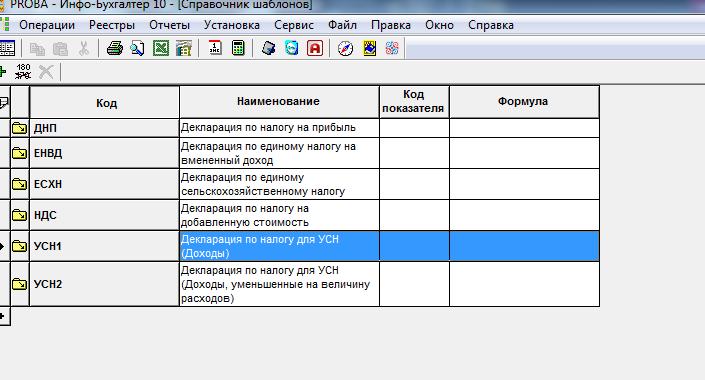Open the Реестры menu
Screen dimensions: 705x380
[x=112, y=25]
